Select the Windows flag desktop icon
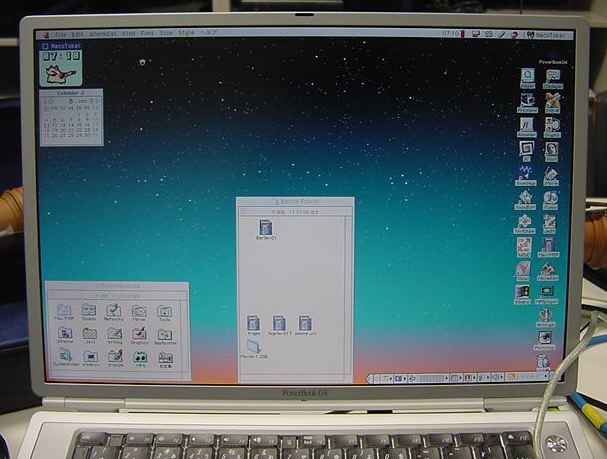Viewport: 607px width, 459px height. [522, 295]
